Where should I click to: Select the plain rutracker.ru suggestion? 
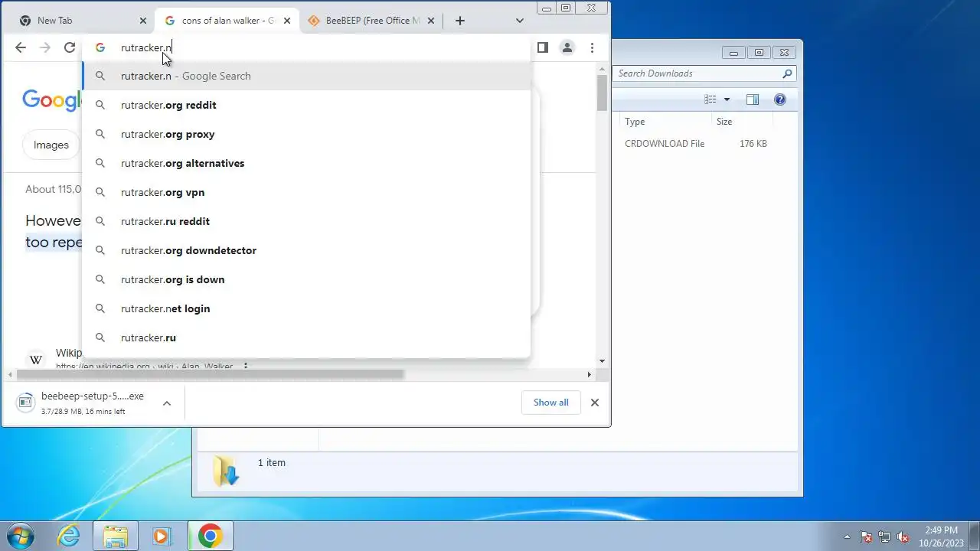306,337
